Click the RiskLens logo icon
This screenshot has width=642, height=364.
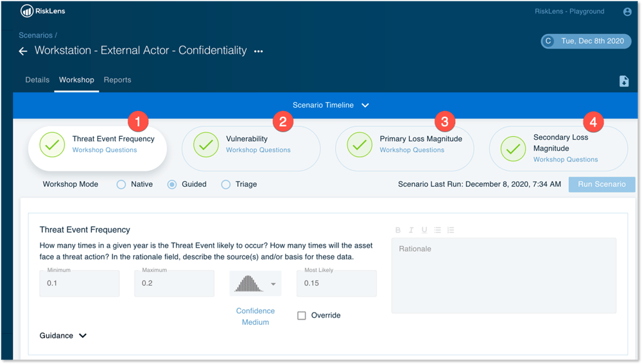click(x=26, y=11)
